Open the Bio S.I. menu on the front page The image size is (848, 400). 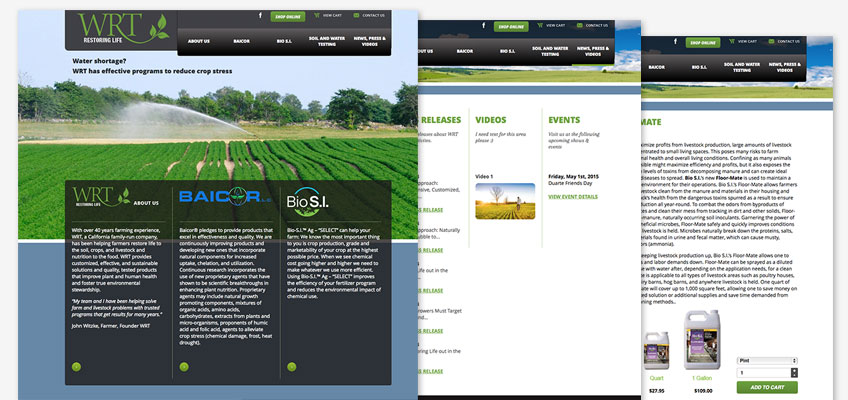click(284, 41)
